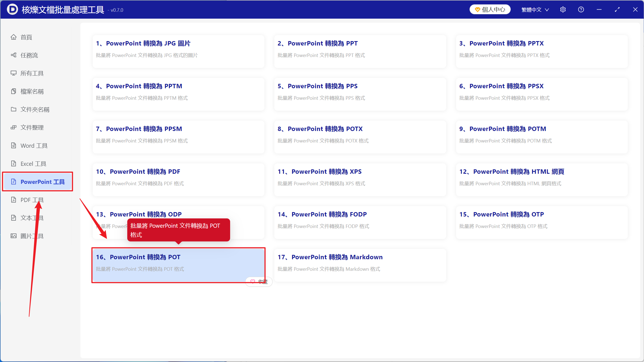The image size is (644, 362).
Task: Minimize the application window
Action: pos(599,10)
